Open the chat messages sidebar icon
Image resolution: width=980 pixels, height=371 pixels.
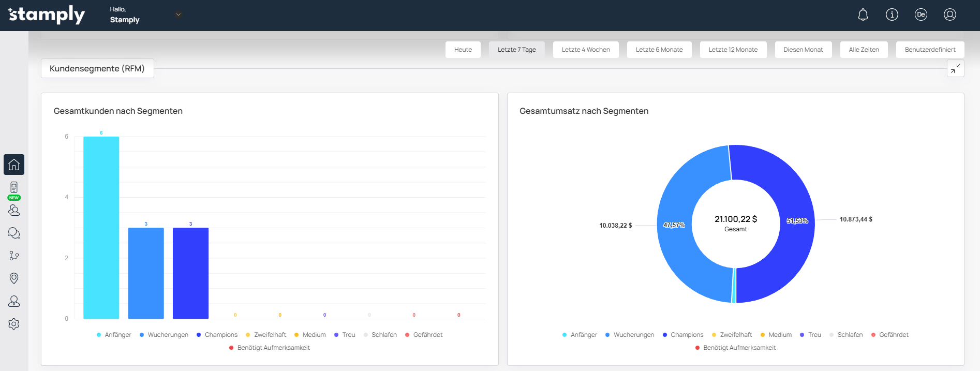pos(14,233)
